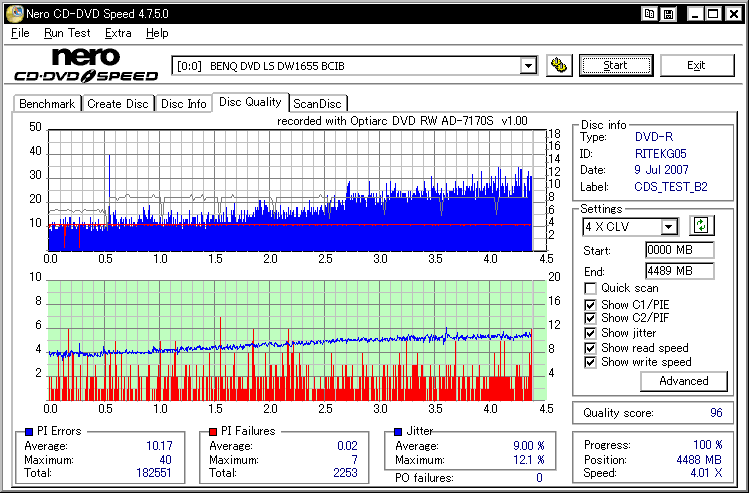Open the Extra menu
This screenshot has height=493, width=749.
pyautogui.click(x=118, y=33)
